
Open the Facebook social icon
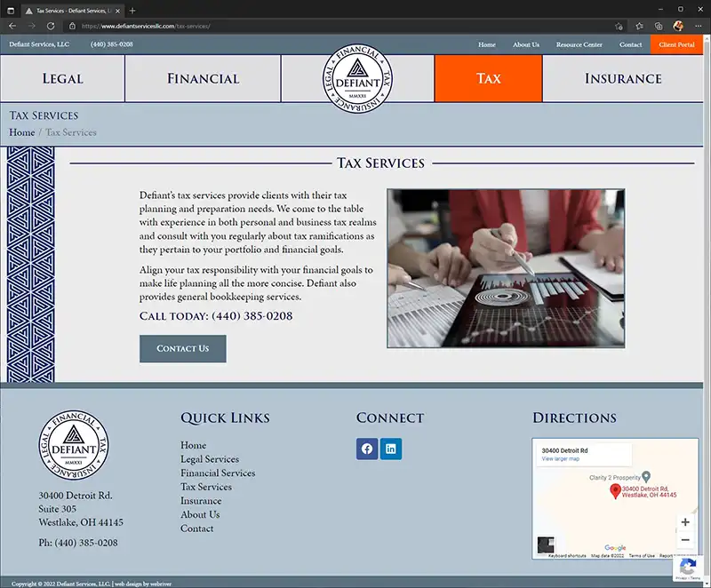click(x=367, y=449)
